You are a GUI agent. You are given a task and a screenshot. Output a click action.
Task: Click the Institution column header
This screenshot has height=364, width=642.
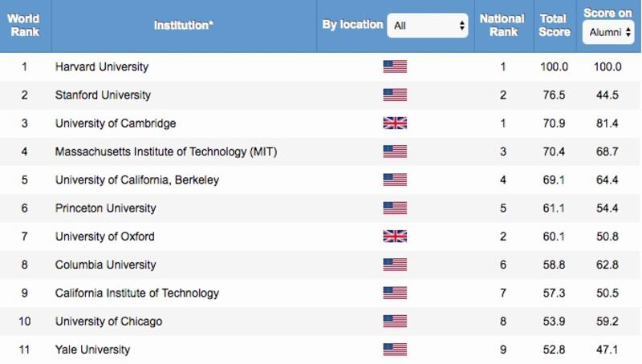pos(184,25)
